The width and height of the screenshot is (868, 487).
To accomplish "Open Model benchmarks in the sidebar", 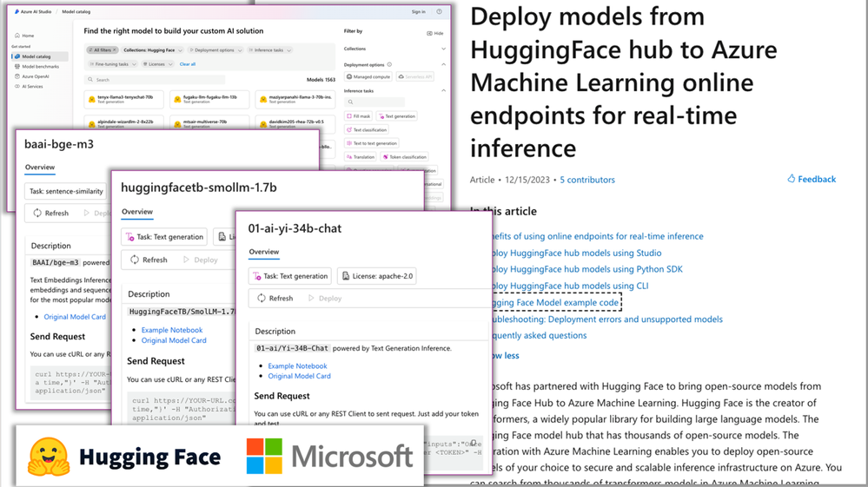I will [36, 66].
